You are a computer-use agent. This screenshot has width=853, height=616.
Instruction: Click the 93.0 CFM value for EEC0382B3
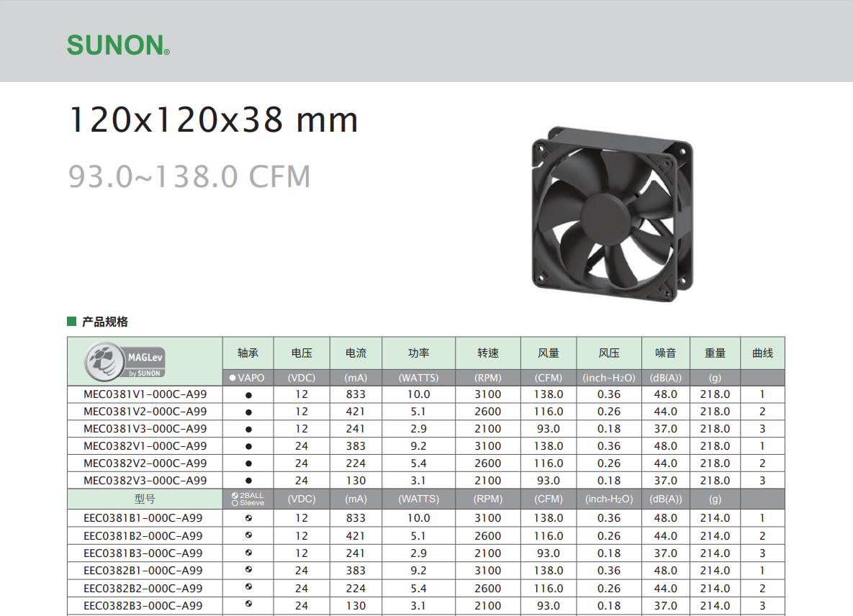(549, 606)
